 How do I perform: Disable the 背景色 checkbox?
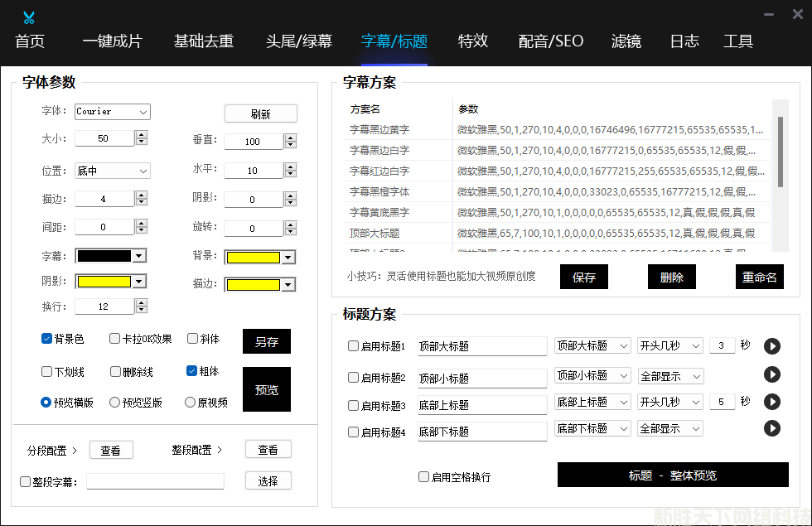click(47, 338)
